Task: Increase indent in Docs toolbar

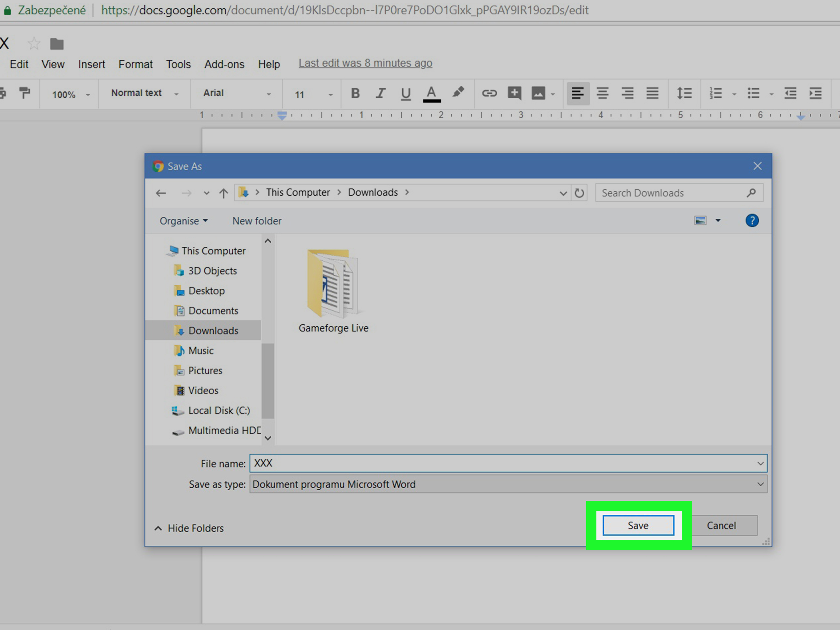Action: [815, 93]
